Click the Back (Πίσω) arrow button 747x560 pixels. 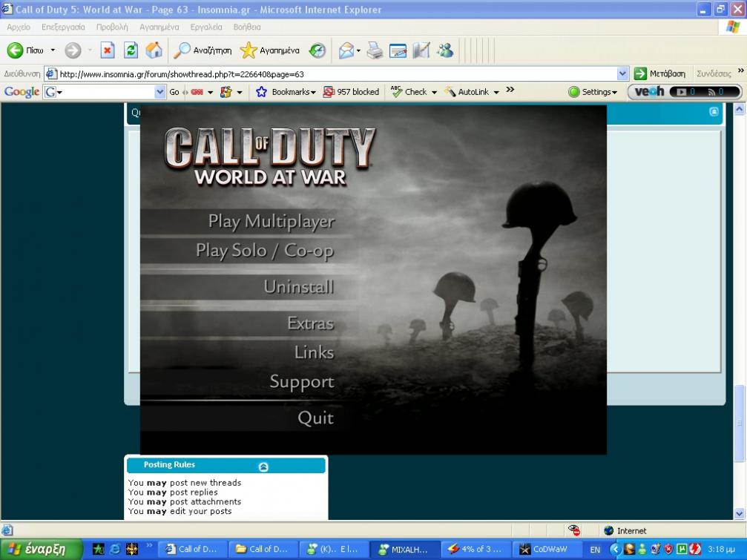[x=25, y=50]
